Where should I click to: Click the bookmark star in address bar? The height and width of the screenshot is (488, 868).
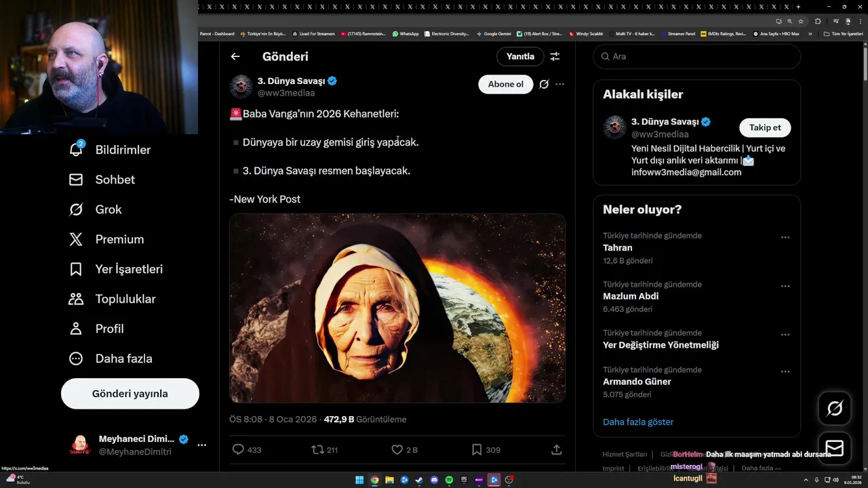pyautogui.click(x=801, y=21)
